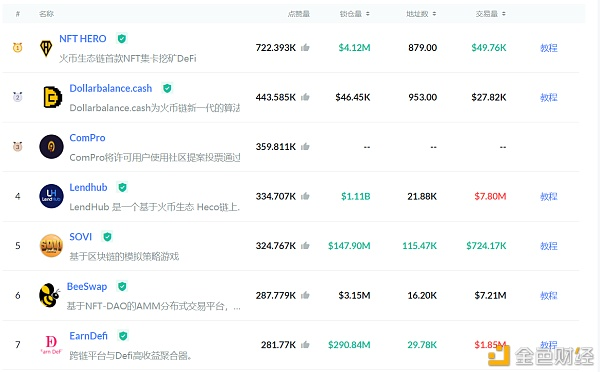Open 教程 tutorial for BeeSwap

pos(549,296)
